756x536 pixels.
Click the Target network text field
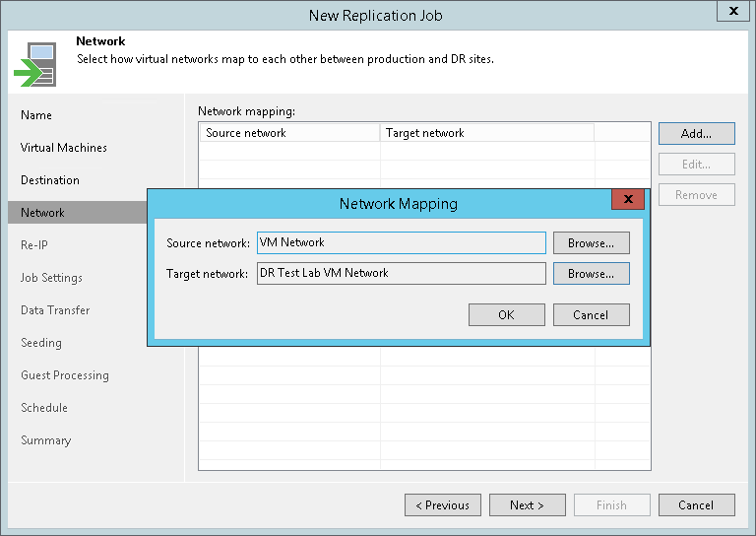coord(402,274)
